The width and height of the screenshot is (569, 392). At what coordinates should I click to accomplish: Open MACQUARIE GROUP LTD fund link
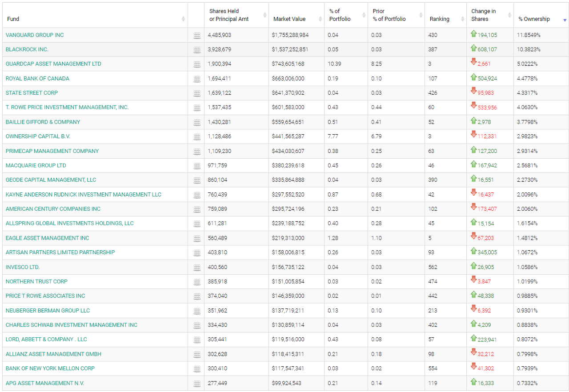(x=36, y=165)
